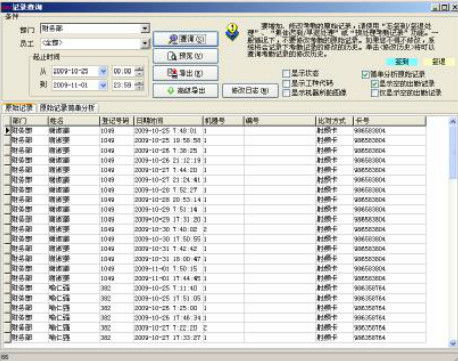Sort by the 登记号码 column header
The width and height of the screenshot is (458, 361).
click(116, 121)
